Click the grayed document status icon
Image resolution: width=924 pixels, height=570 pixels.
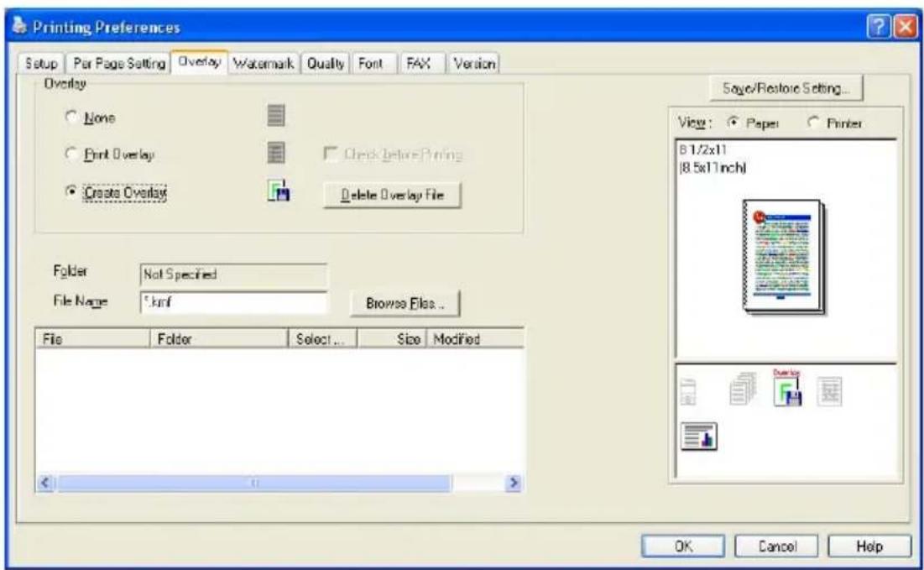830,391
